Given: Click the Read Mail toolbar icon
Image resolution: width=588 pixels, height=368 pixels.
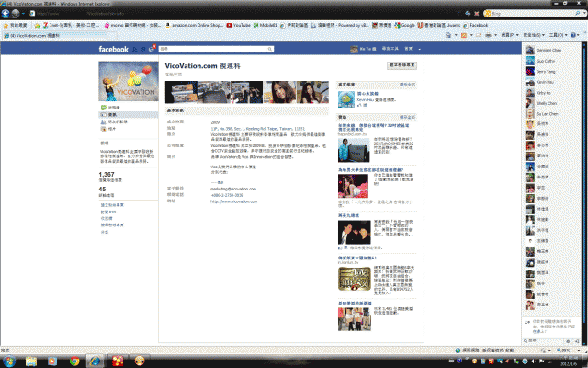Looking at the screenshot, I should point(479,35).
